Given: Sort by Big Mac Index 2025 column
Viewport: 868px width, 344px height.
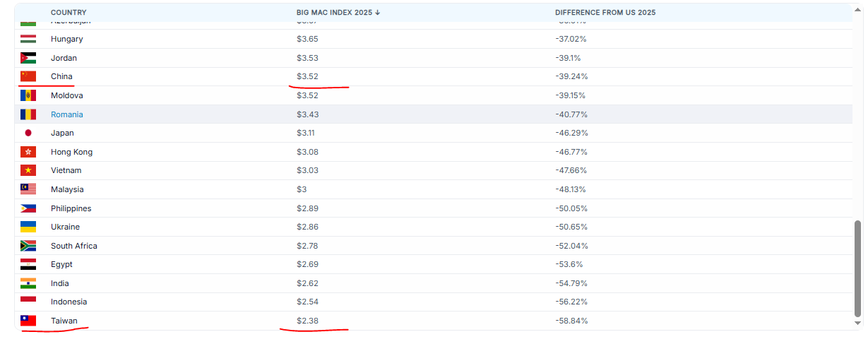Looking at the screenshot, I should click(338, 13).
